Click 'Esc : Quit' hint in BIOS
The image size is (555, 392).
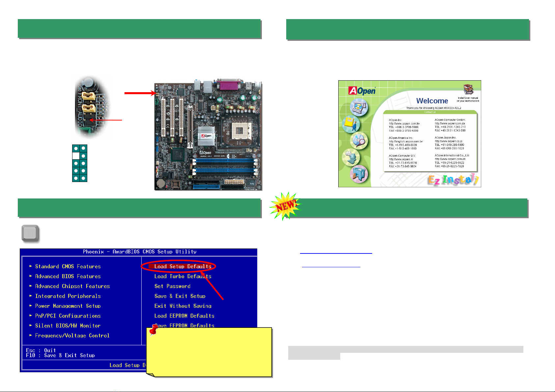(x=41, y=351)
